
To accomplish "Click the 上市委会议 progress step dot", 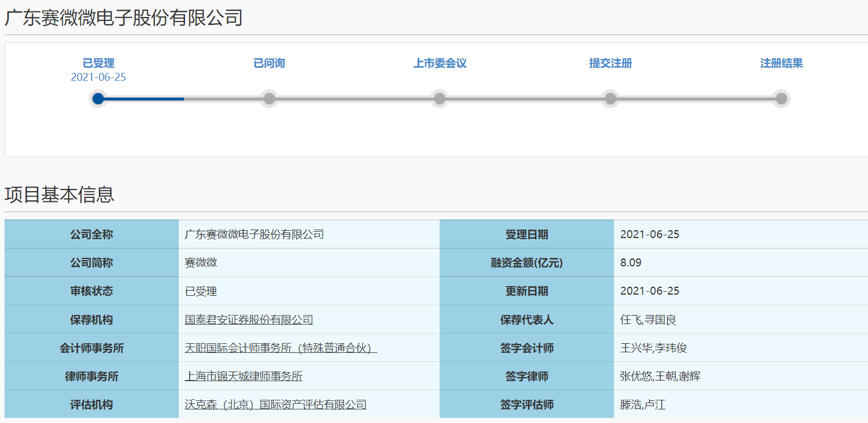I will coord(440,99).
